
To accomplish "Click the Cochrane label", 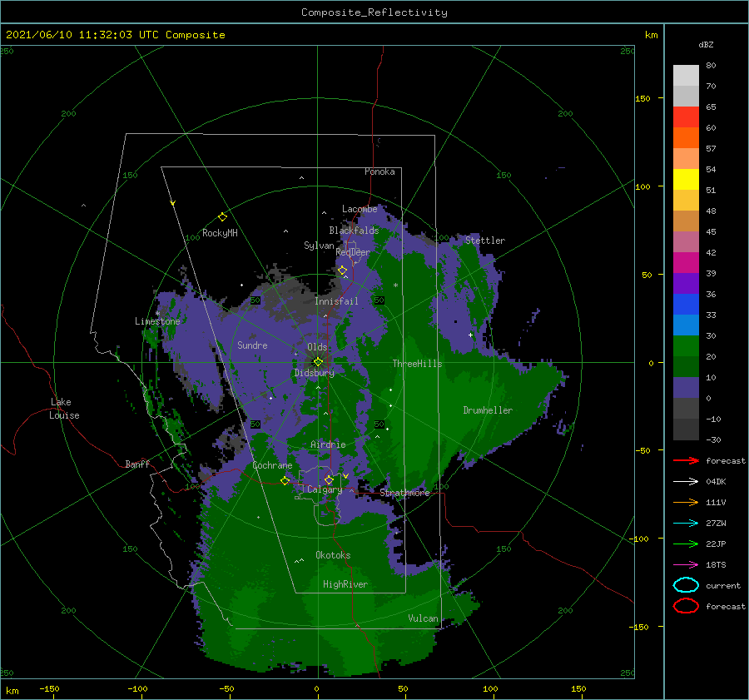I will click(x=272, y=465).
